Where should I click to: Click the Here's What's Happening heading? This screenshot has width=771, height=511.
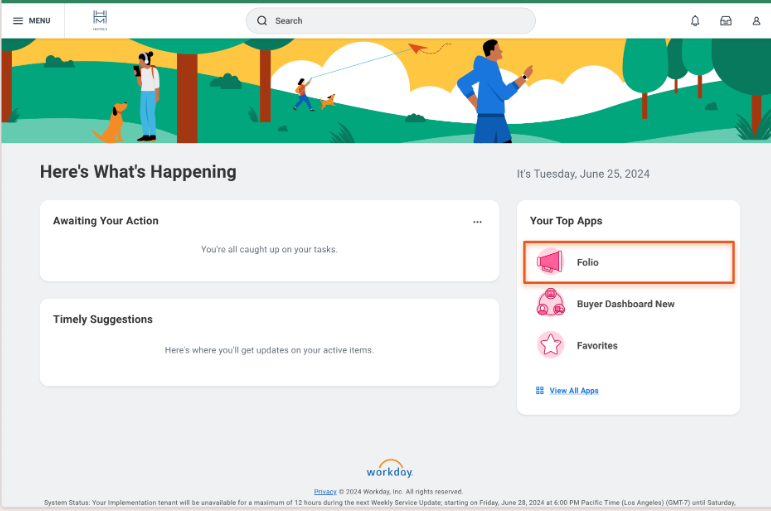(x=138, y=172)
